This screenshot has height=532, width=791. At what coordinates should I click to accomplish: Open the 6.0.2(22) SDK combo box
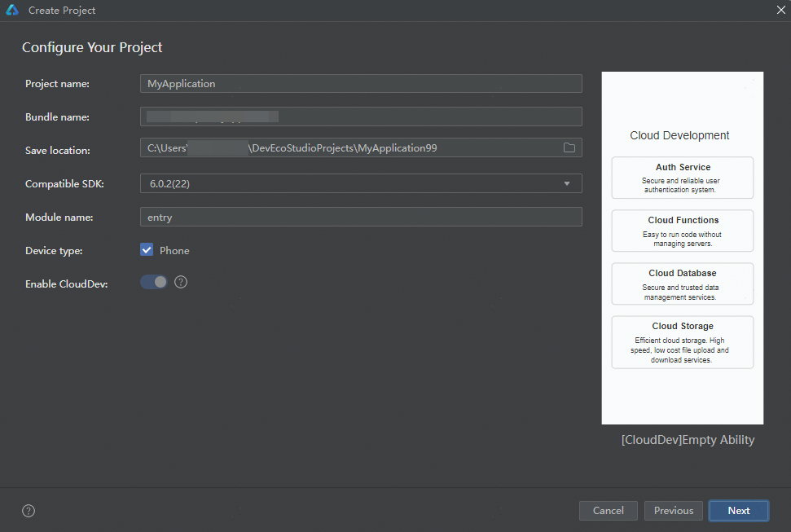point(350,183)
